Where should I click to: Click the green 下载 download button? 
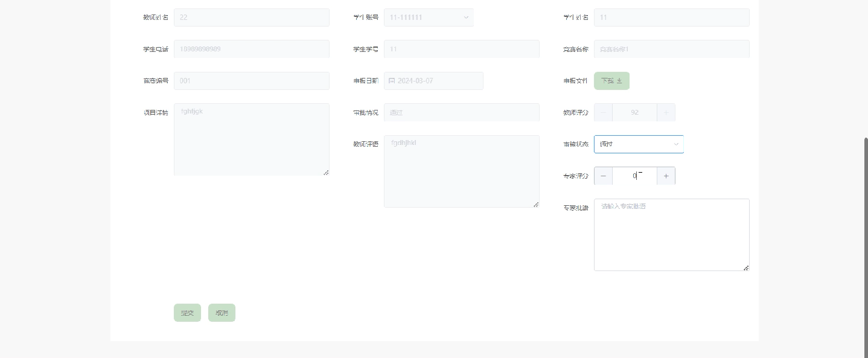tap(611, 81)
